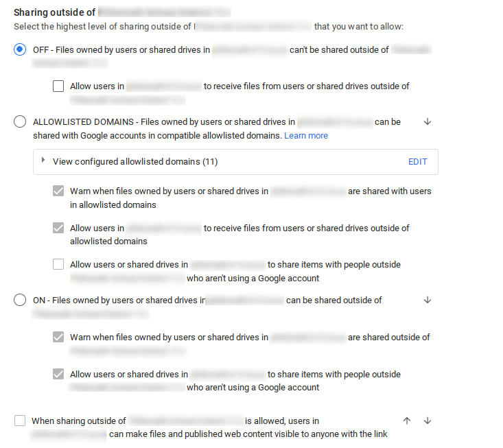The width and height of the screenshot is (503, 448).
Task: Click the EDIT button for allowlisted domains
Action: pos(417,162)
